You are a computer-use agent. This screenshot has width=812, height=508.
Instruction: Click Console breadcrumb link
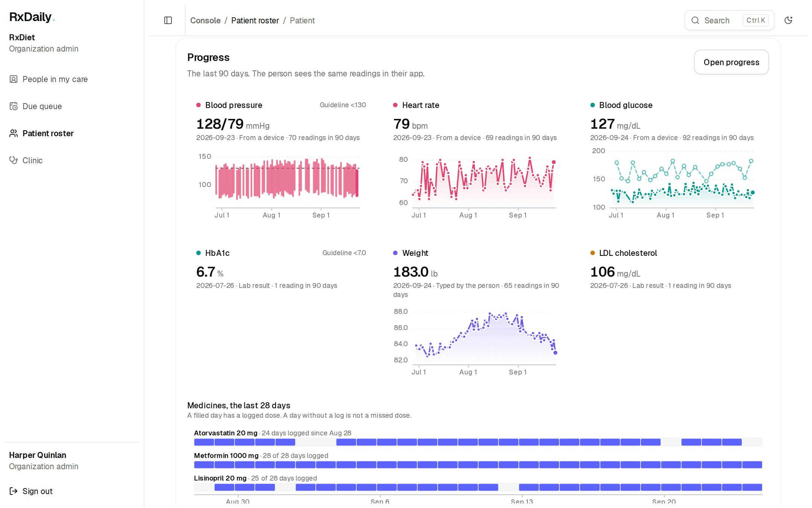[205, 20]
